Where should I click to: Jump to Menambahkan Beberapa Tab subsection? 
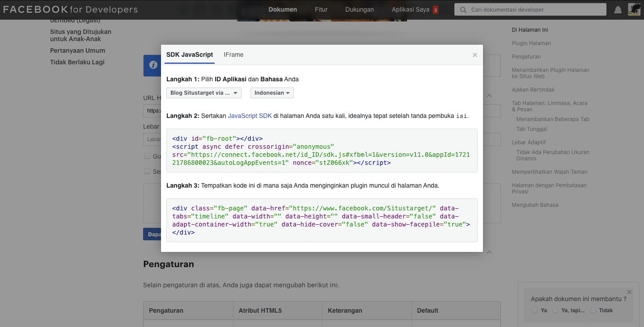click(x=553, y=119)
